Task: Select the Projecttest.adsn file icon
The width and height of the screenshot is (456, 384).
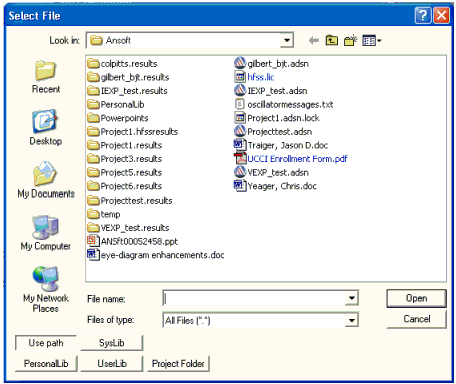Action: pyautogui.click(x=240, y=131)
